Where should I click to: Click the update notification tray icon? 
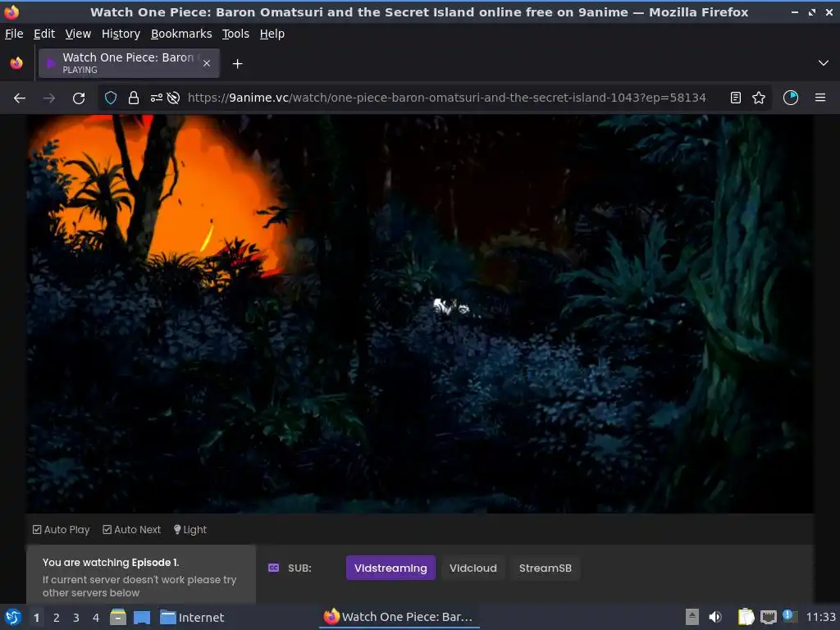pos(790,615)
